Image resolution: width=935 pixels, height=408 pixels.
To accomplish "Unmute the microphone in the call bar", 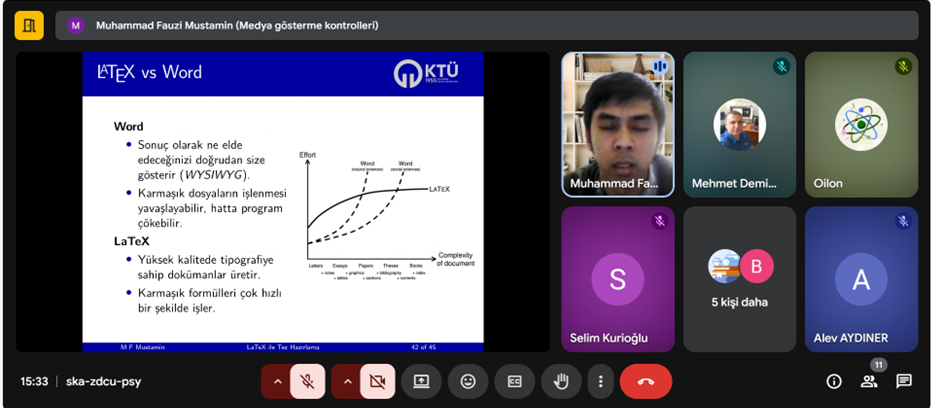I will point(308,381).
